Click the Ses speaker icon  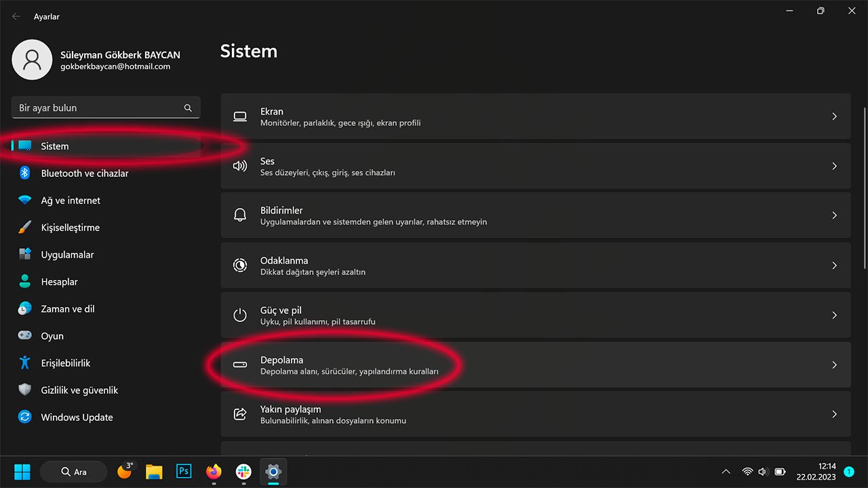(x=240, y=166)
